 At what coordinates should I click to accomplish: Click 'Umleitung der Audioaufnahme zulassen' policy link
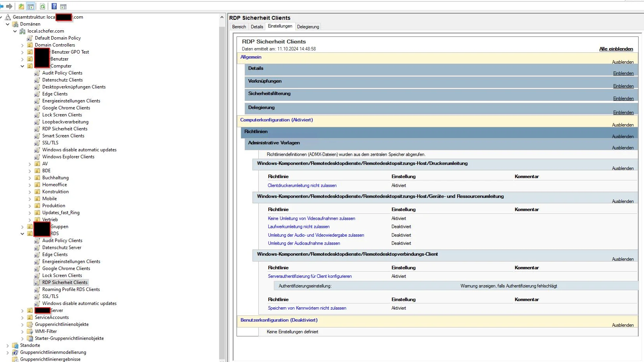pos(304,243)
